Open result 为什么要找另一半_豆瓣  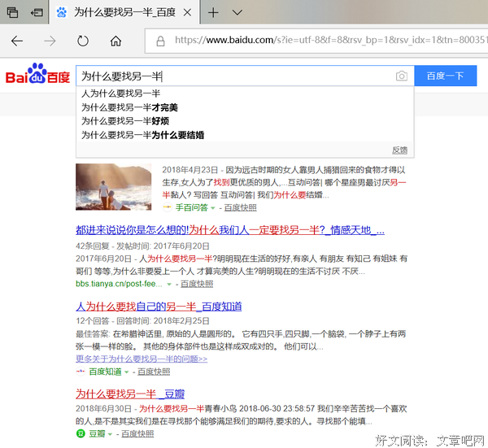tap(130, 394)
